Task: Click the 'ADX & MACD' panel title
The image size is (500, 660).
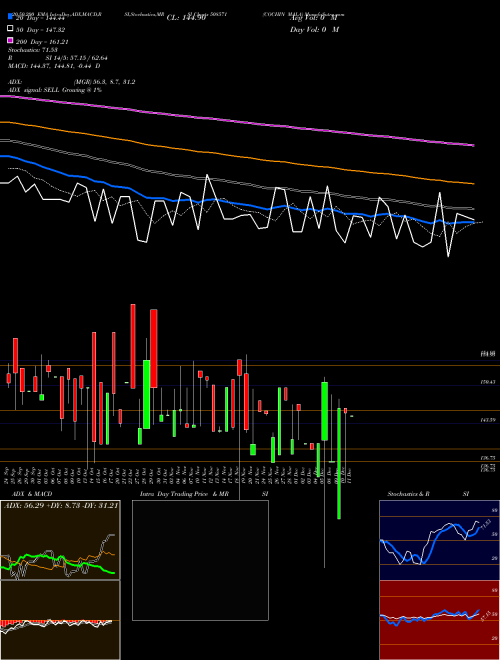Action: [x=32, y=494]
